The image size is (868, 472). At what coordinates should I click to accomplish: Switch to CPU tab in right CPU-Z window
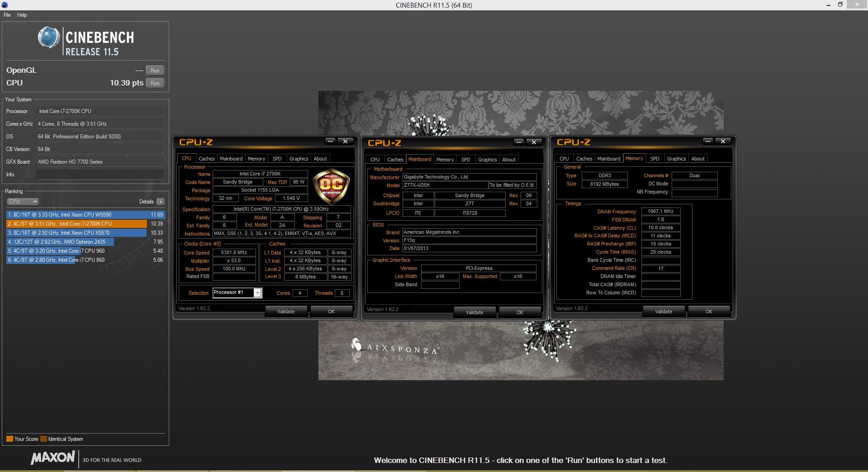[x=564, y=159]
